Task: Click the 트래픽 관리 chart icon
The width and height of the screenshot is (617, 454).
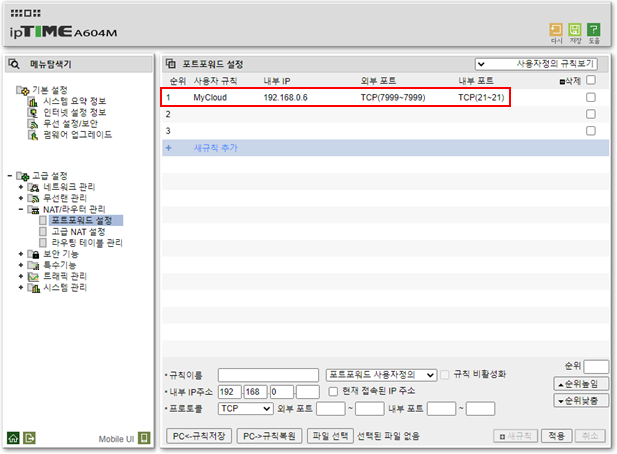Action: (33, 277)
